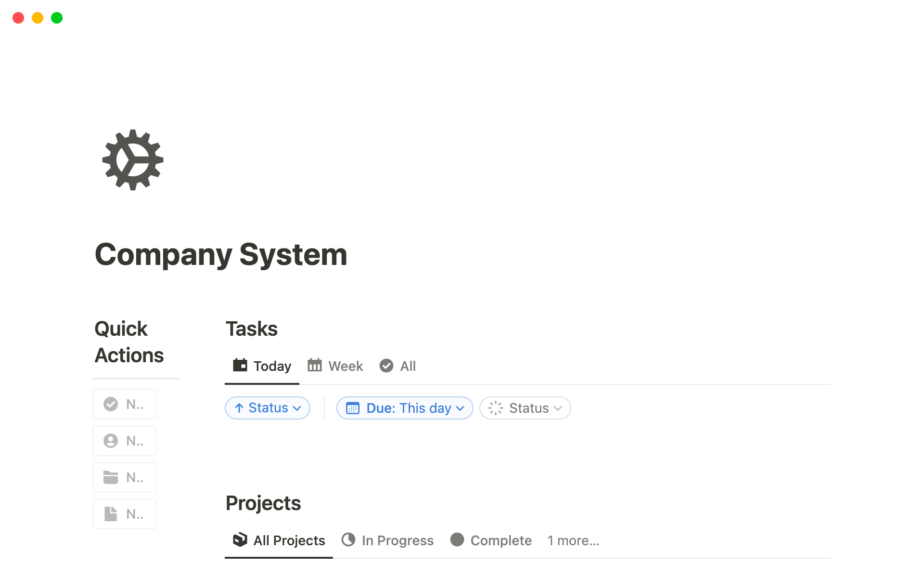Click the task checkbox icon in Quick Actions
Screen dimensions: 924x578
[x=110, y=404]
